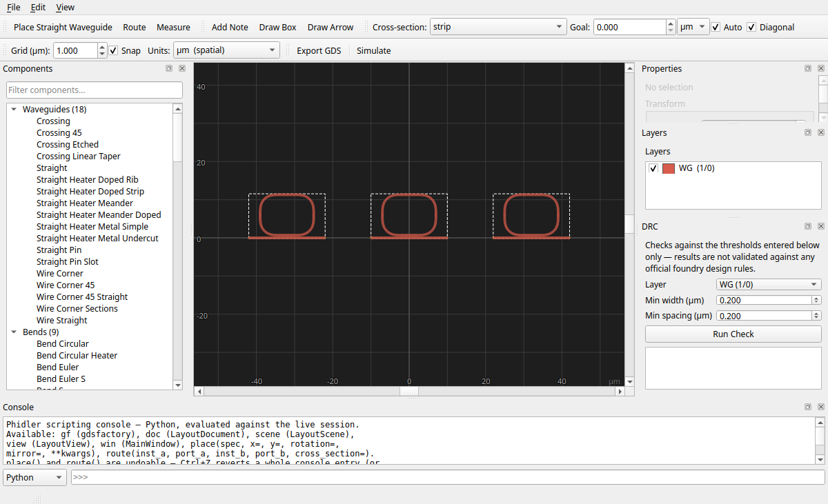Click the Run Check button

click(733, 334)
